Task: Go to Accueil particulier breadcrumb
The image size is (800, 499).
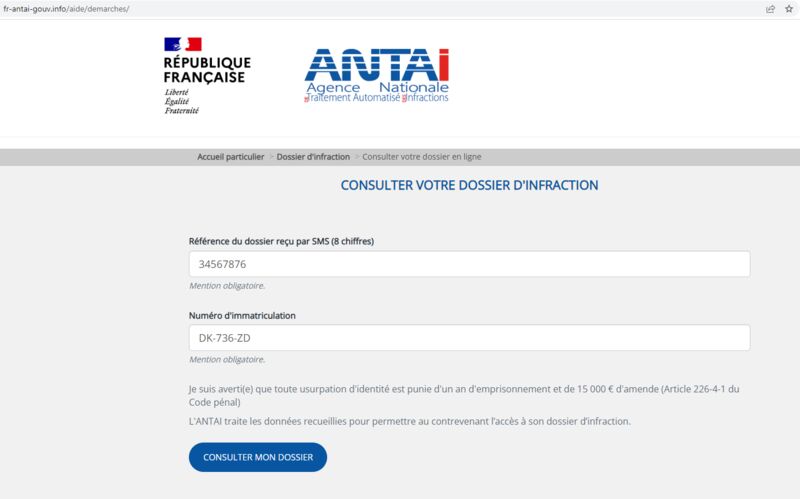Action: [x=231, y=157]
